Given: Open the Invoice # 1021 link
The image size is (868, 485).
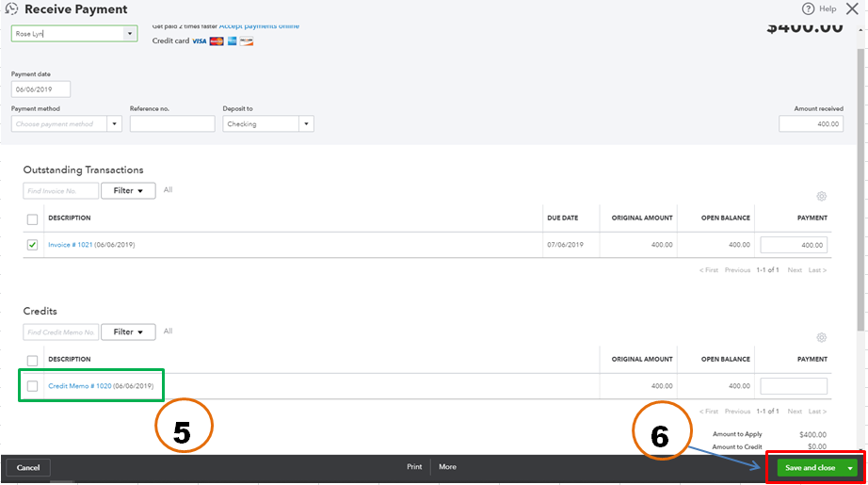Looking at the screenshot, I should (x=71, y=245).
